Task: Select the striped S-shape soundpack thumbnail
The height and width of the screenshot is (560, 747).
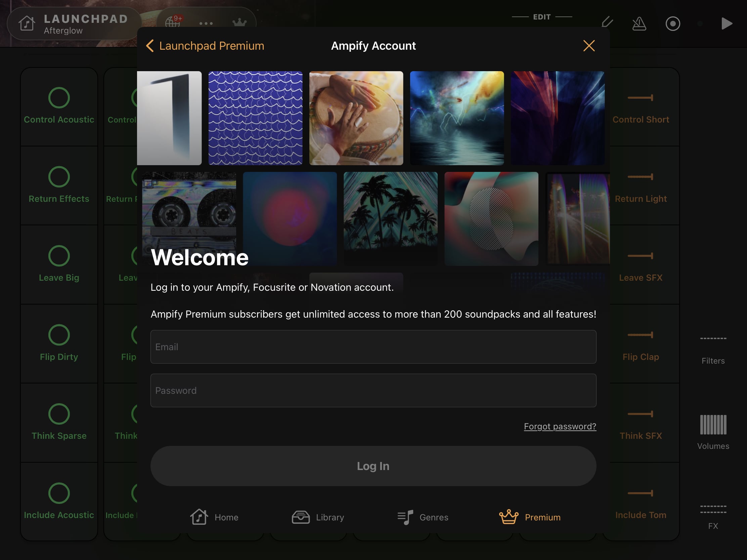Action: point(491,219)
